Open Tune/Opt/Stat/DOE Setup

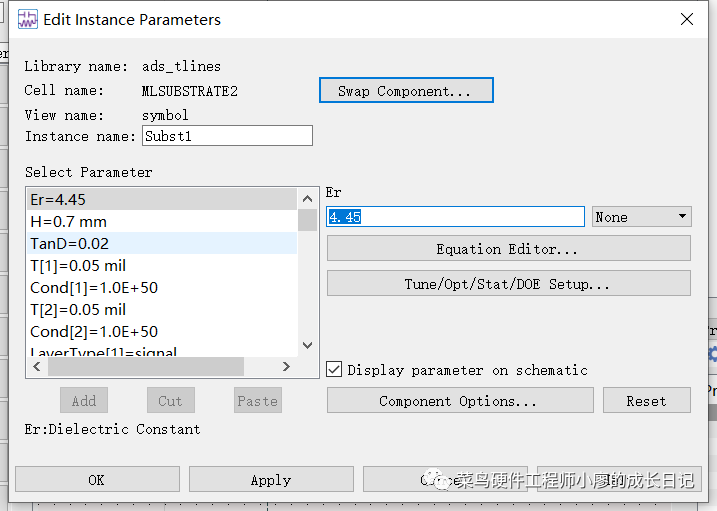point(508,284)
